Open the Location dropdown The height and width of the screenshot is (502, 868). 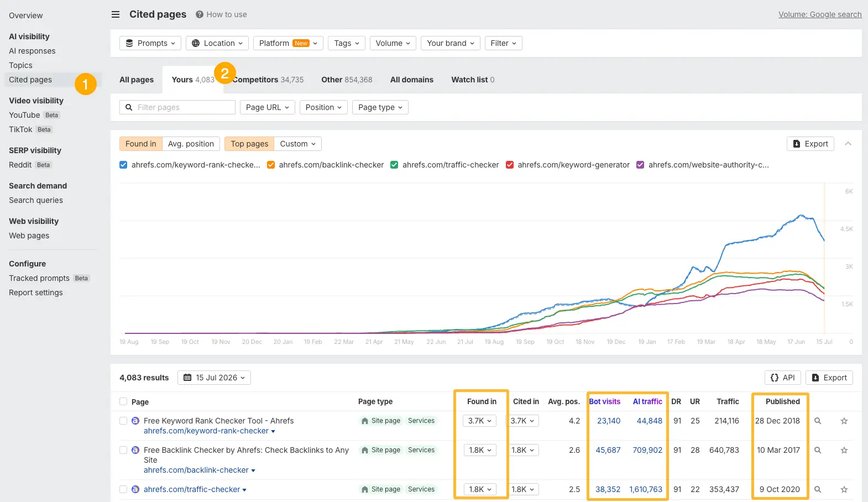[217, 43]
